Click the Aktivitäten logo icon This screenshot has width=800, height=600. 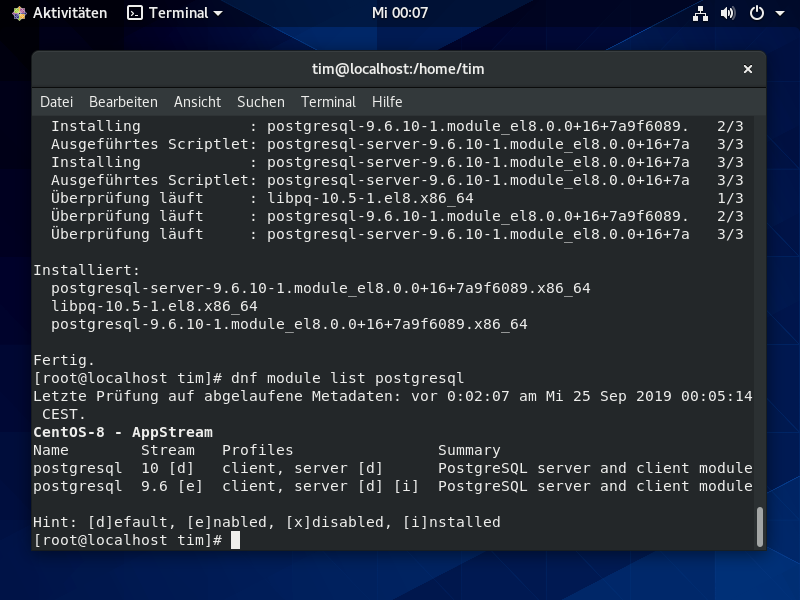tap(19, 13)
